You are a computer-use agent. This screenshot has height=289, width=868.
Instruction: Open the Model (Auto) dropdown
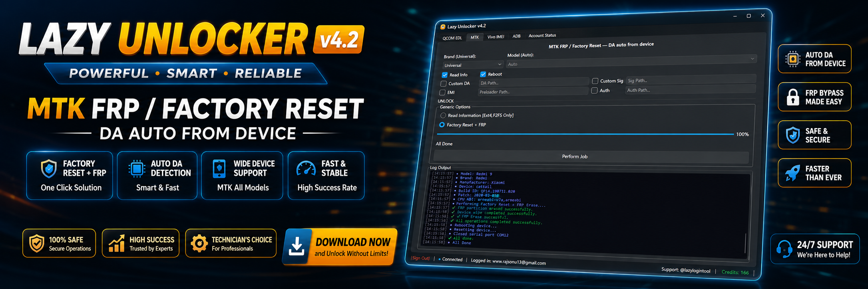(x=631, y=61)
